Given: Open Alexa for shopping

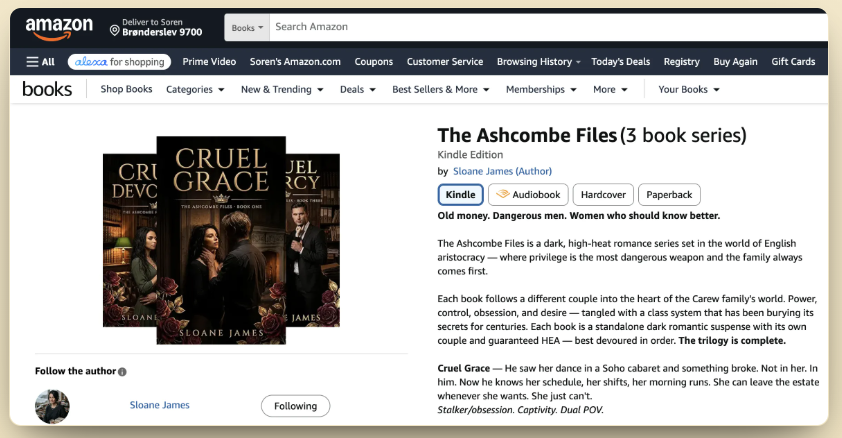Looking at the screenshot, I should [119, 62].
